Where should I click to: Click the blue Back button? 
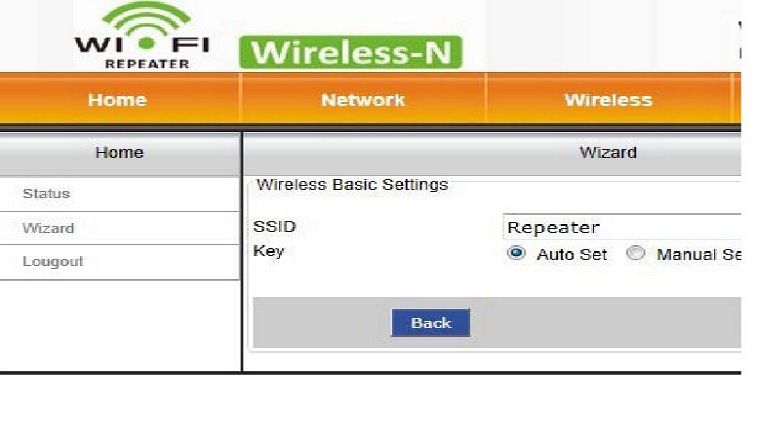click(x=431, y=322)
